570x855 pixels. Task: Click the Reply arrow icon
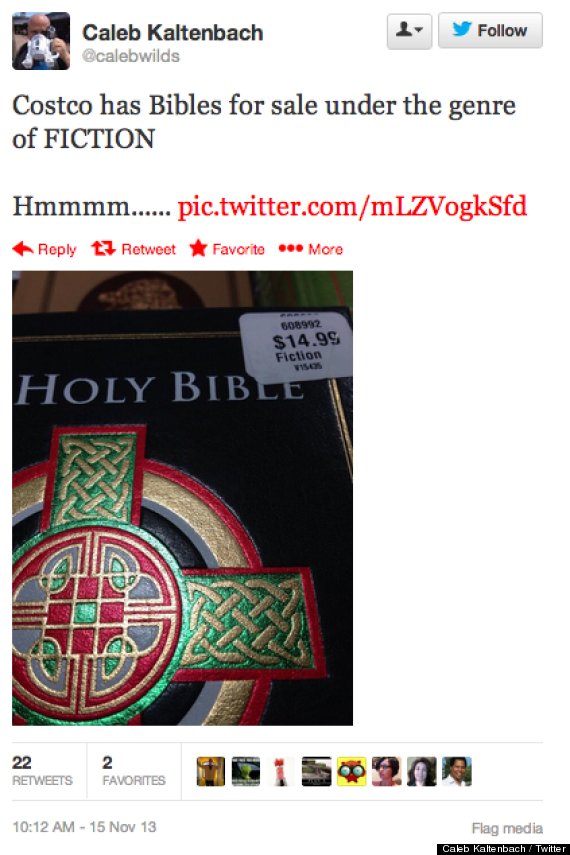point(23,249)
